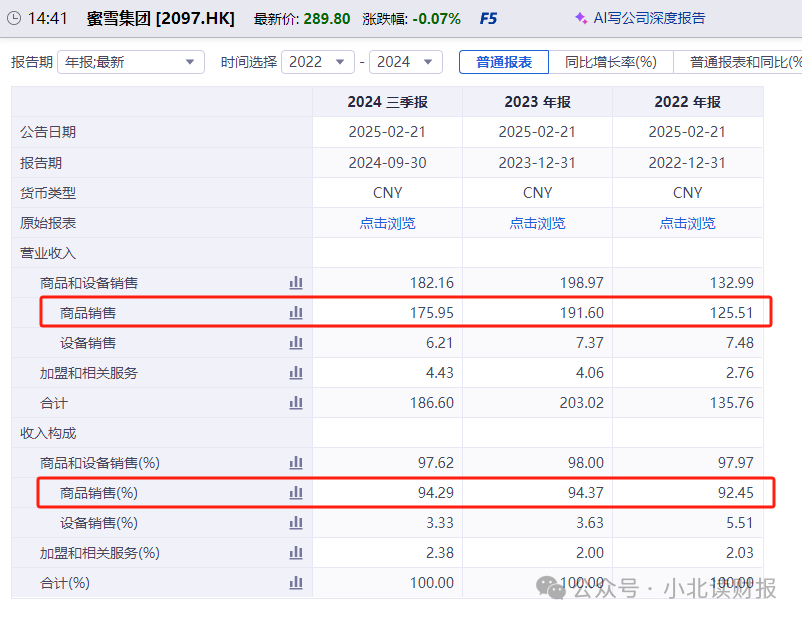
Task: Click value 2.38 in 加盟和相关服务(%) row
Action: tap(439, 553)
